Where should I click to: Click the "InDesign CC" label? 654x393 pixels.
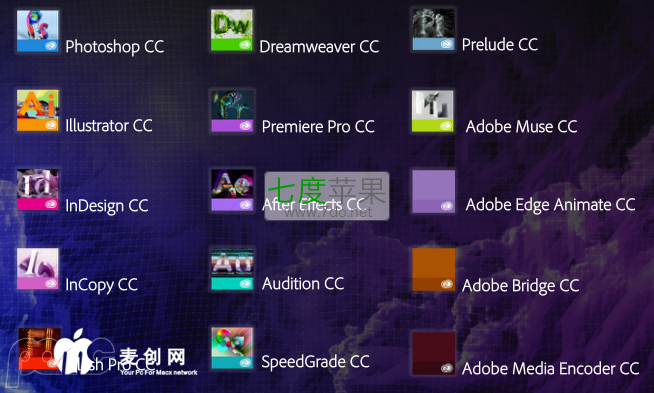pos(107,206)
